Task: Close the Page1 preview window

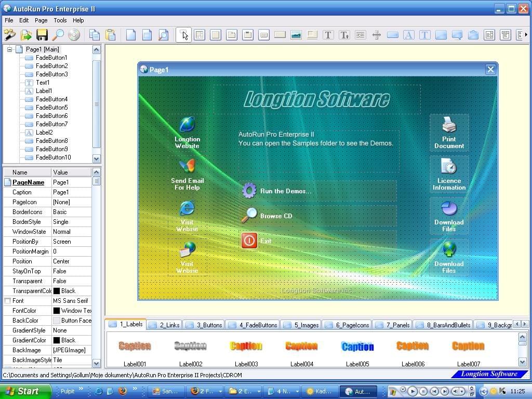Action: click(x=490, y=70)
